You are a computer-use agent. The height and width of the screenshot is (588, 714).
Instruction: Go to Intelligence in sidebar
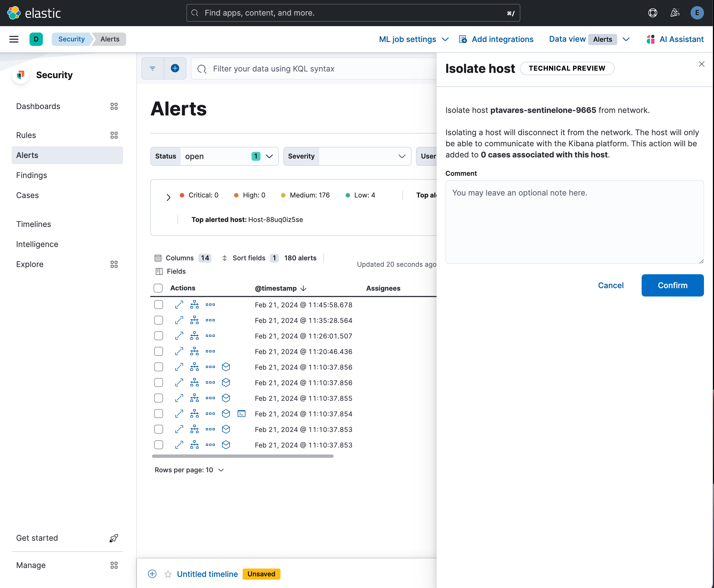tap(37, 244)
